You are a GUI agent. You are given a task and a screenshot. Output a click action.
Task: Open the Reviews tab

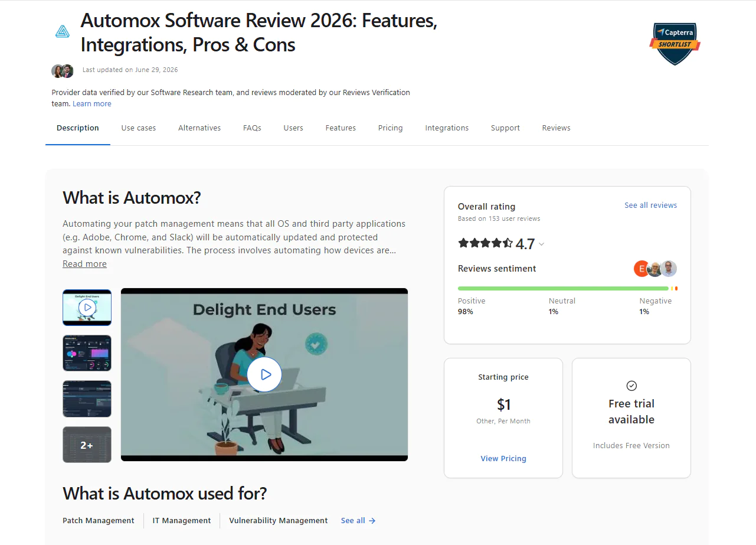tap(557, 128)
